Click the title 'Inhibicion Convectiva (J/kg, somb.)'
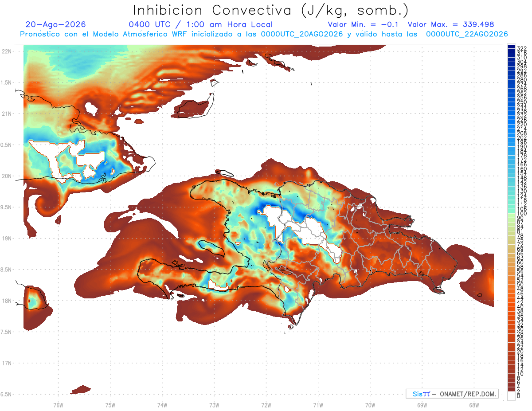 coord(270,10)
